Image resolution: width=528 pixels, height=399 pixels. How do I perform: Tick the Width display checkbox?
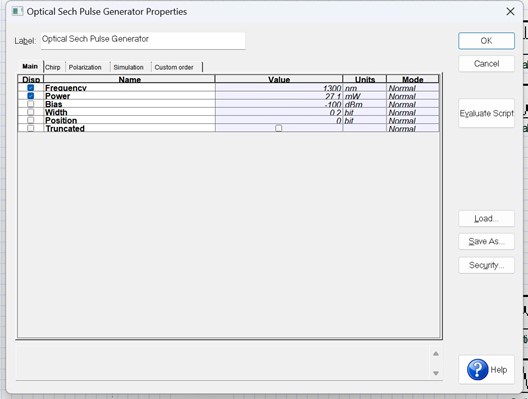point(31,112)
